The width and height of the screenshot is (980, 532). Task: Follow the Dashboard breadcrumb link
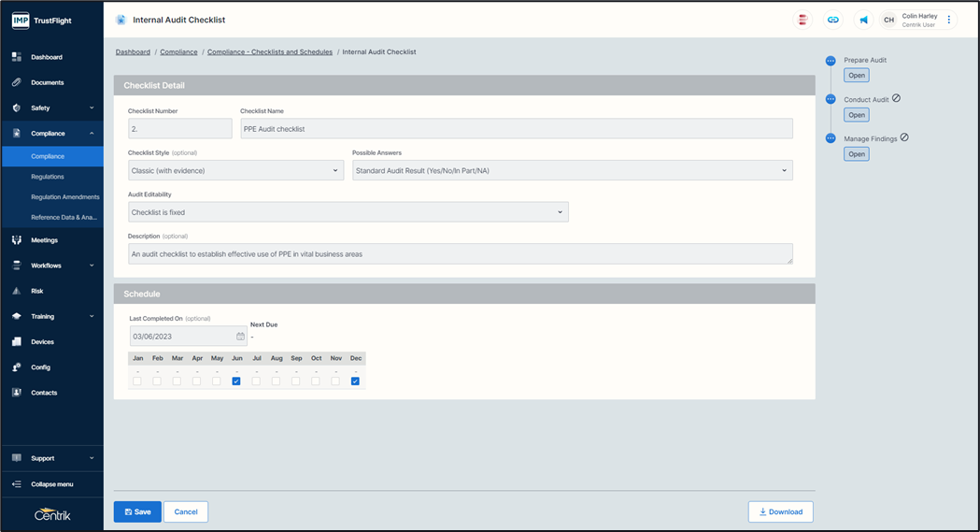(x=133, y=52)
